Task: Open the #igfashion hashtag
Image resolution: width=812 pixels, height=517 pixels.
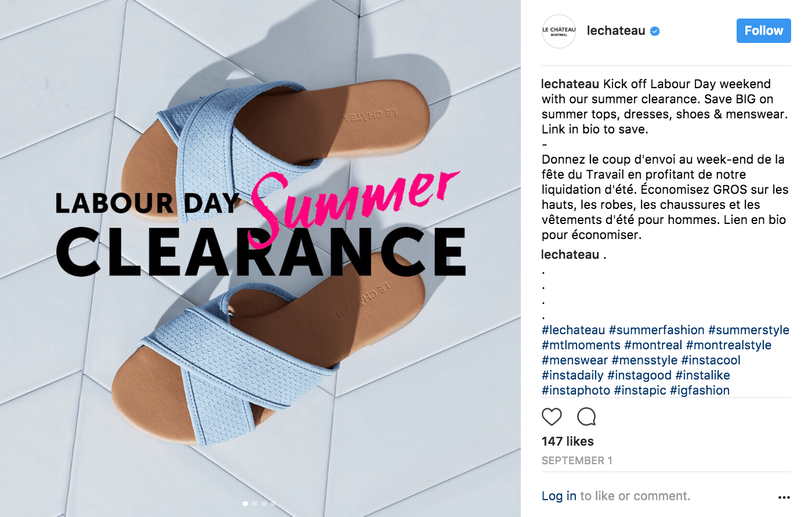Action: point(699,391)
